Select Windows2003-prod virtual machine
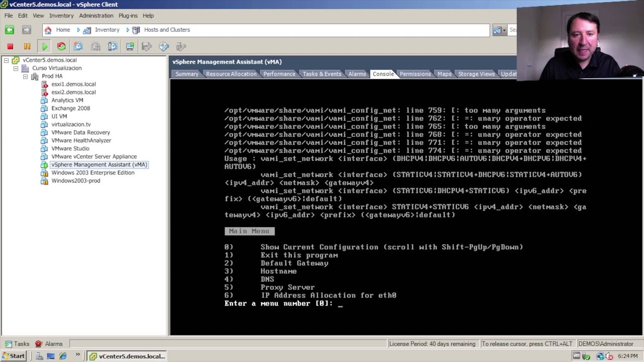644x362 pixels. (75, 181)
